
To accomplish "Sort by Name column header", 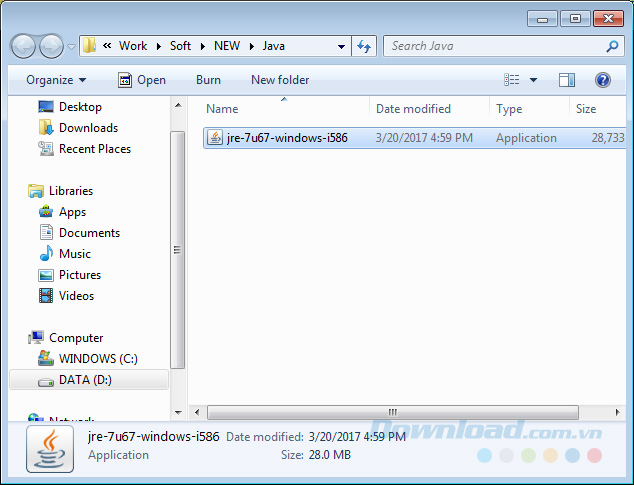I will 222,109.
